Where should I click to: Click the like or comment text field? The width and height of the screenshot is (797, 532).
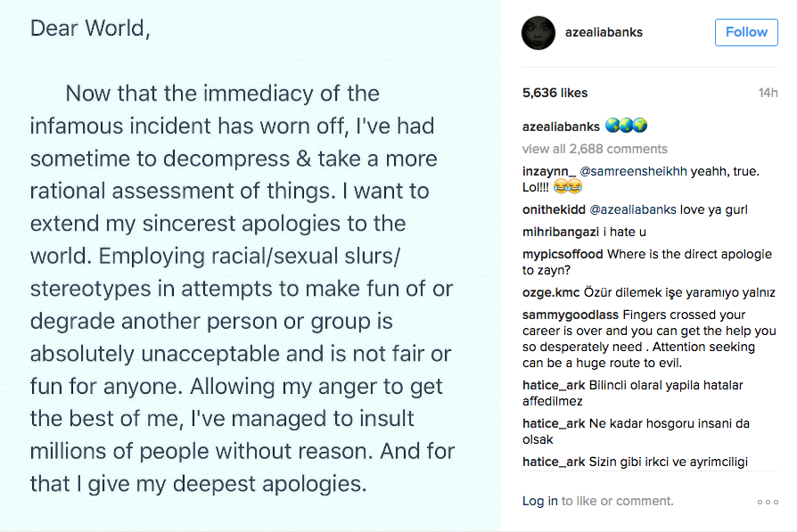(x=616, y=501)
